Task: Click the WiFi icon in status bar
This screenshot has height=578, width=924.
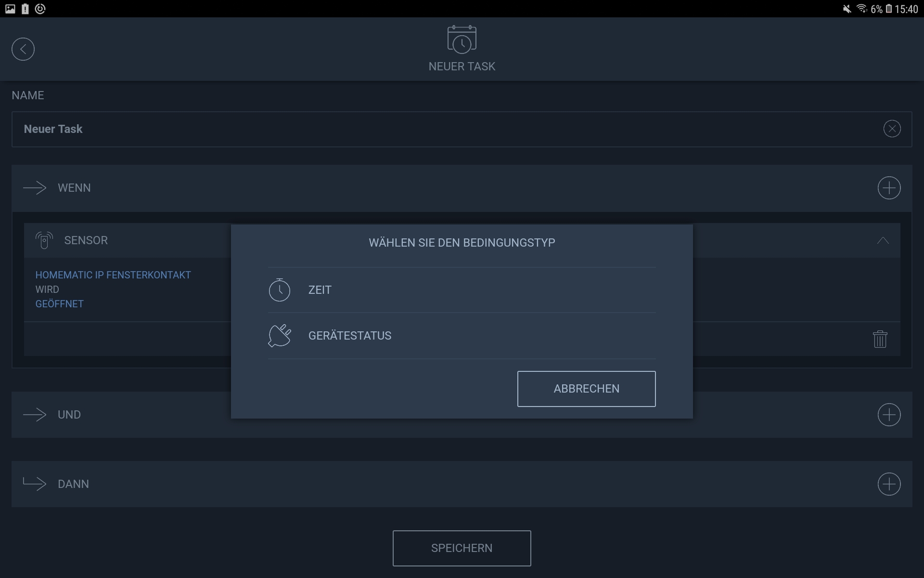Action: pyautogui.click(x=861, y=9)
